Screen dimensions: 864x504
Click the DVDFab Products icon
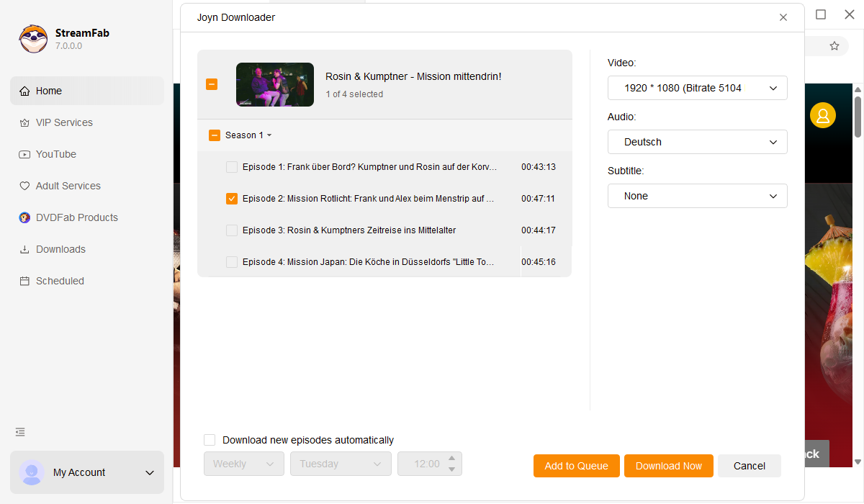point(24,217)
